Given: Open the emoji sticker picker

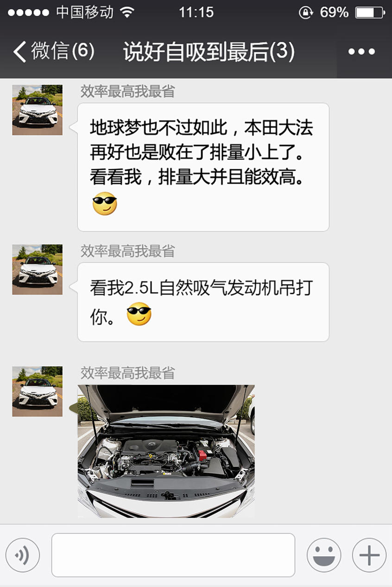Looking at the screenshot, I should (x=324, y=555).
